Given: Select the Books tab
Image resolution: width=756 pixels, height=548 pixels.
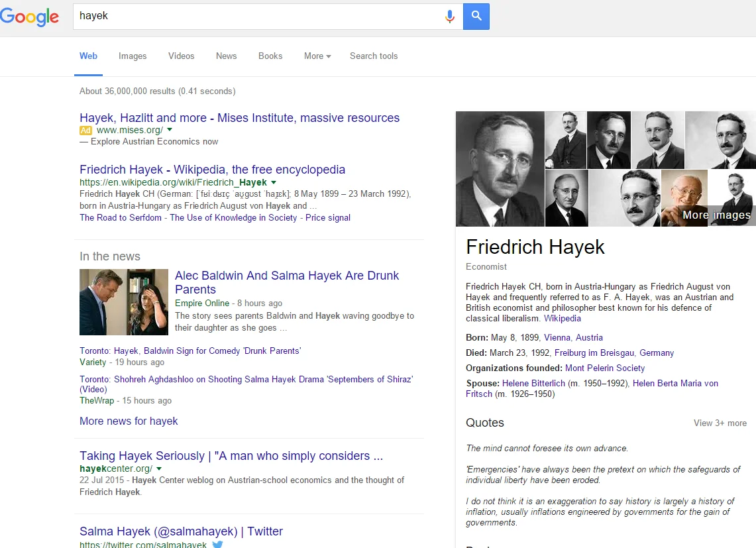Looking at the screenshot, I should coord(270,56).
